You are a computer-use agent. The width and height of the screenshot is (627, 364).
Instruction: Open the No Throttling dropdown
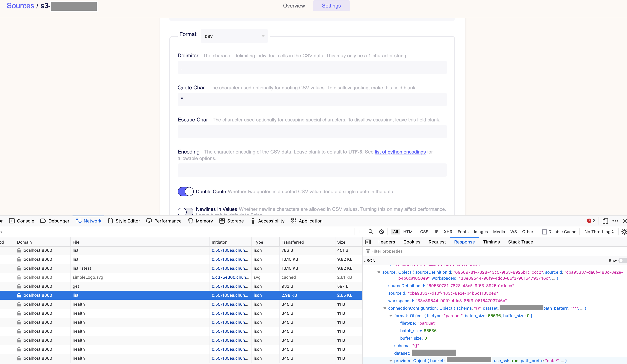tap(598, 232)
